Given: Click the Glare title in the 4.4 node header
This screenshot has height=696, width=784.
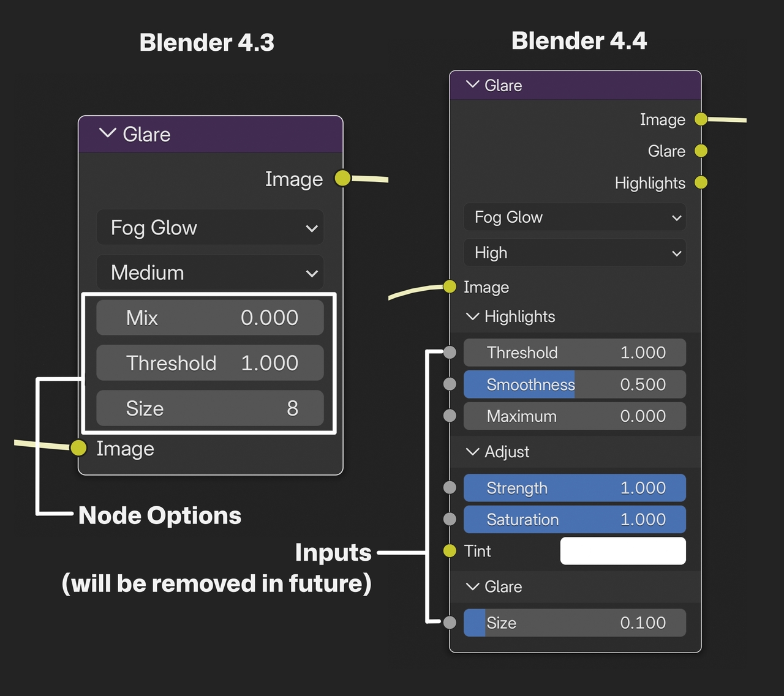Looking at the screenshot, I should [503, 85].
